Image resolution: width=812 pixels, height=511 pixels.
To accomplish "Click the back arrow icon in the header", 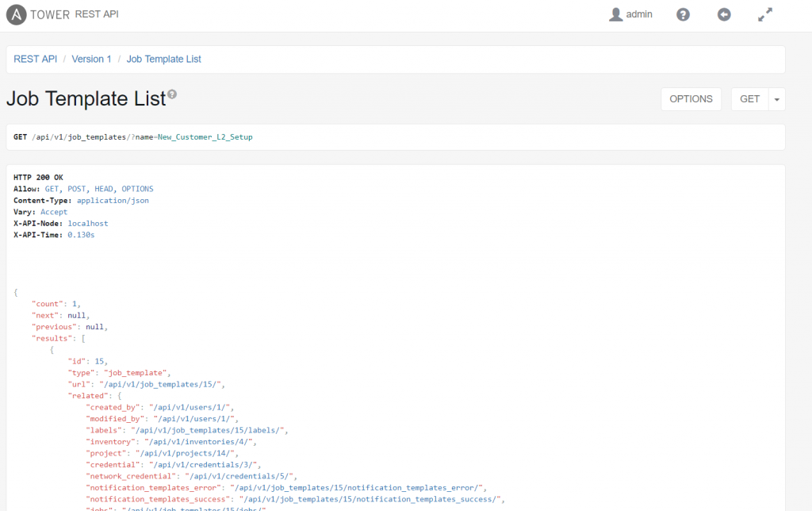I will (x=724, y=14).
